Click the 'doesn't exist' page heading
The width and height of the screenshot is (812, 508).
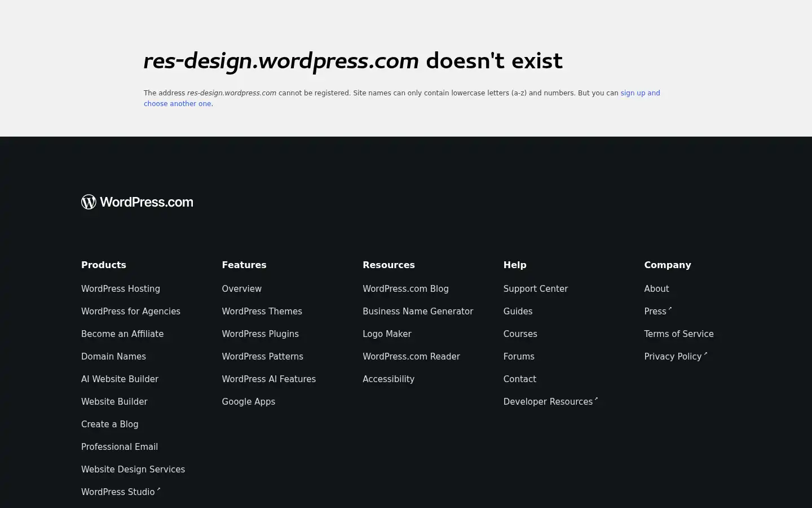353,61
